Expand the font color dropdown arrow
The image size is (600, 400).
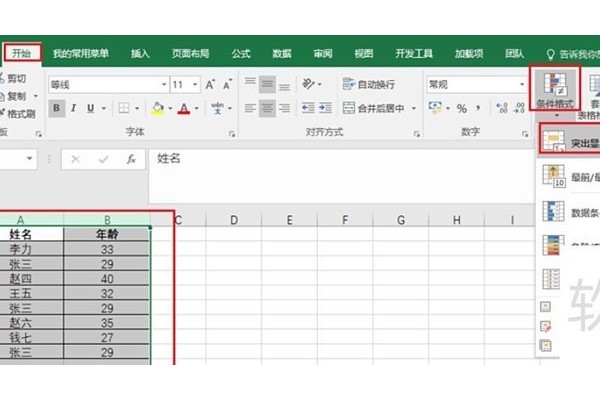click(x=197, y=108)
